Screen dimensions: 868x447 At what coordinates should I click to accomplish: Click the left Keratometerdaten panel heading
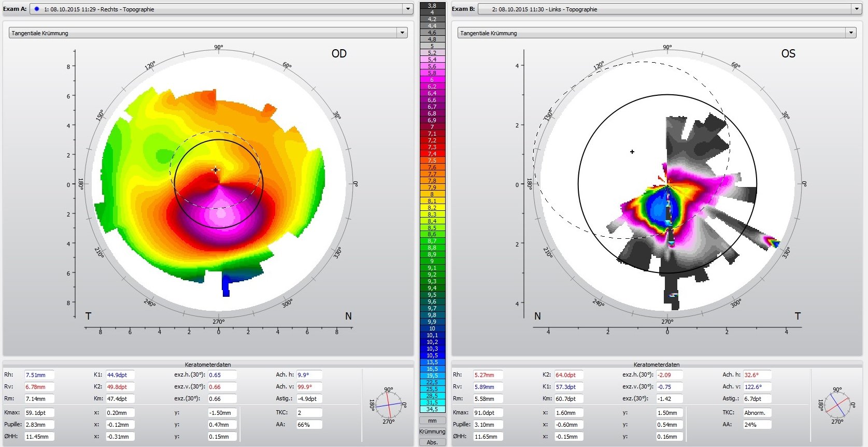[x=208, y=365]
